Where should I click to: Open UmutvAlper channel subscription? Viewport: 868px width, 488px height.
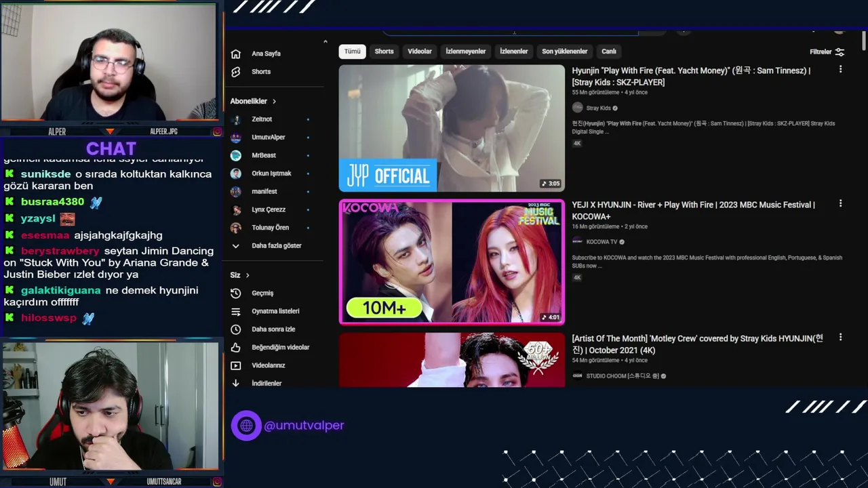(269, 138)
